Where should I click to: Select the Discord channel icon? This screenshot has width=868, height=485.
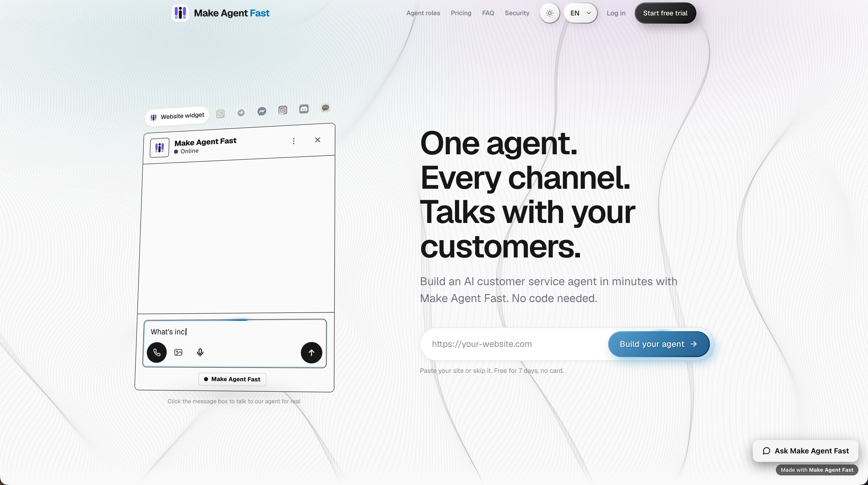tap(304, 109)
